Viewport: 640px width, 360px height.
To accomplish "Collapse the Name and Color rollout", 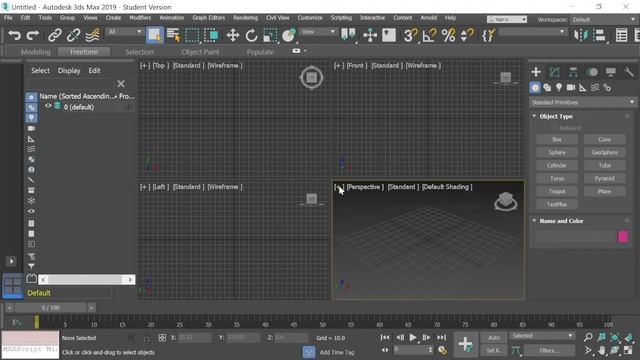I will (534, 221).
